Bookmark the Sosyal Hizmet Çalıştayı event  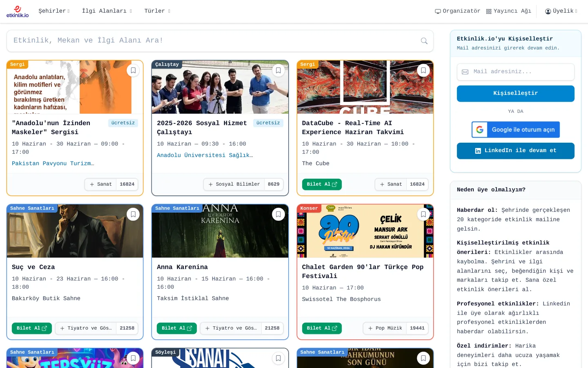278,70
